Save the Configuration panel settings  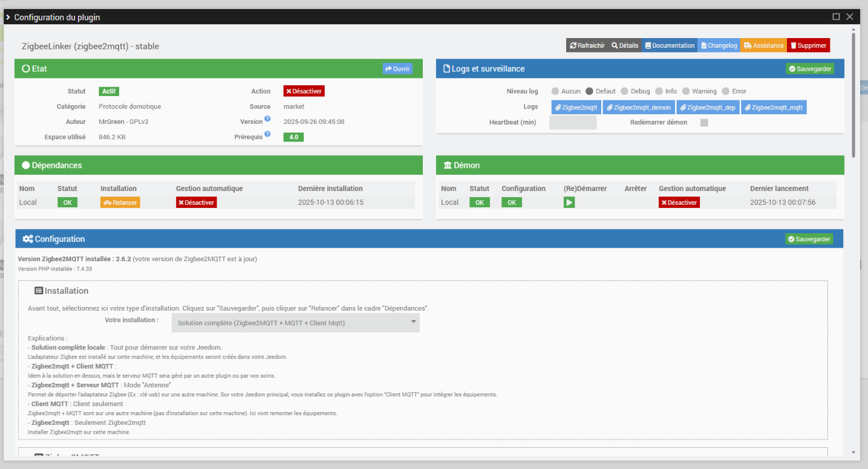click(x=809, y=239)
